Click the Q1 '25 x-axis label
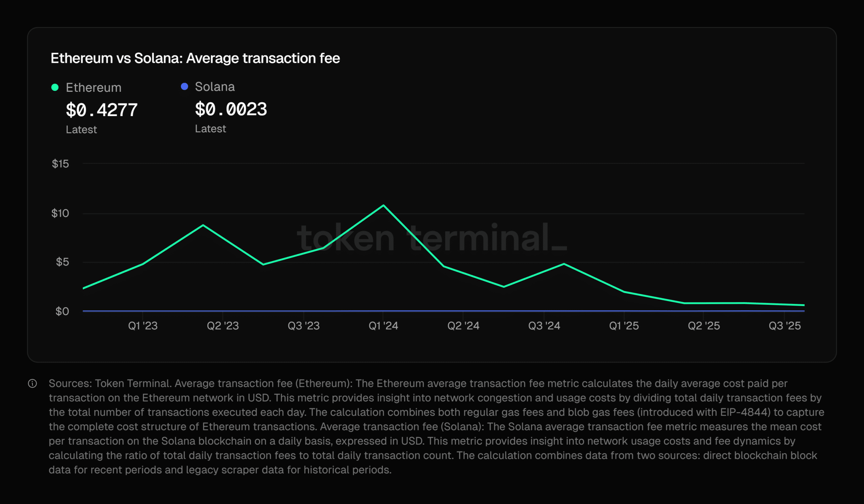Image resolution: width=864 pixels, height=504 pixels. pyautogui.click(x=624, y=325)
